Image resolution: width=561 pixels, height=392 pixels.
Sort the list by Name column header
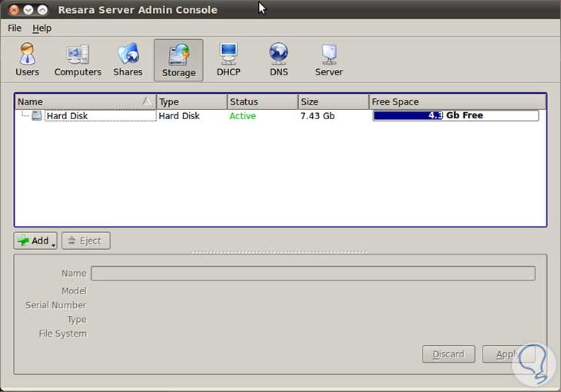coord(85,101)
